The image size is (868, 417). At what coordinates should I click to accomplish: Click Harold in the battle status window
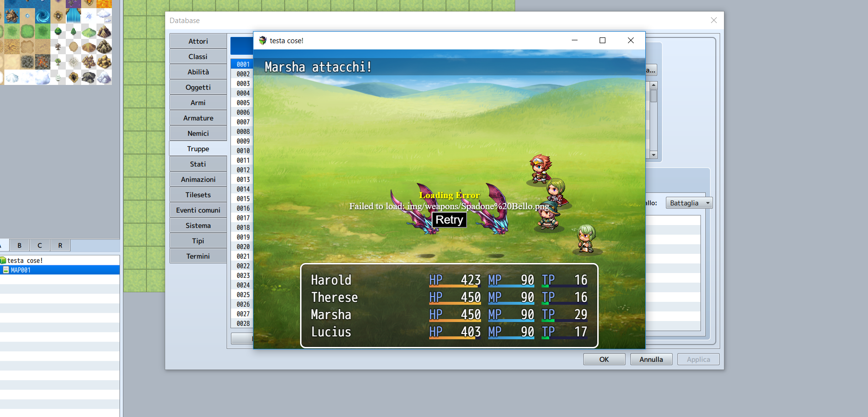[x=331, y=280]
